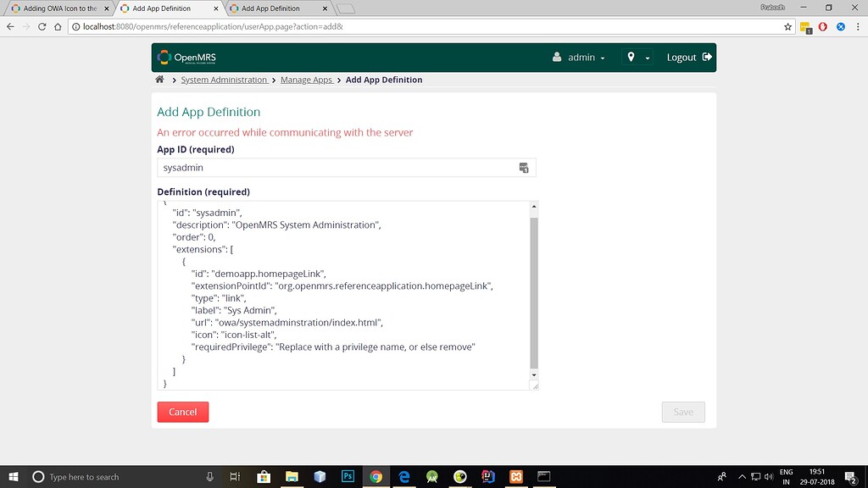Click the picker icon beside the App ID field
Viewport: 868px width, 488px height.
[x=524, y=167]
